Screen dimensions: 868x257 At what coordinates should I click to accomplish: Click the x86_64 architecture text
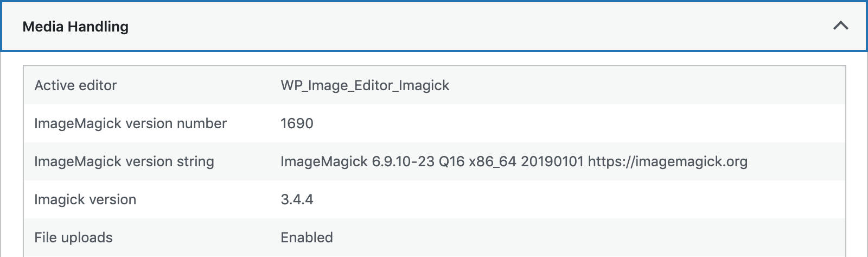click(x=493, y=161)
